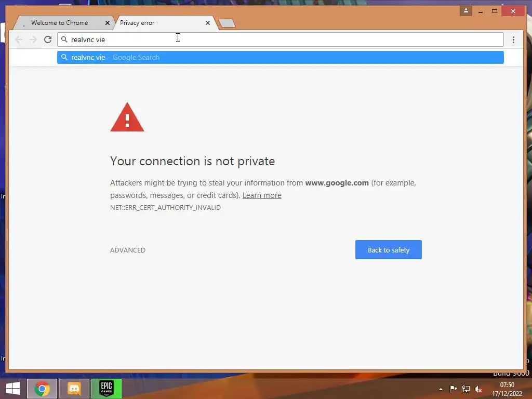Reload the page with the refresh icon

pos(48,39)
